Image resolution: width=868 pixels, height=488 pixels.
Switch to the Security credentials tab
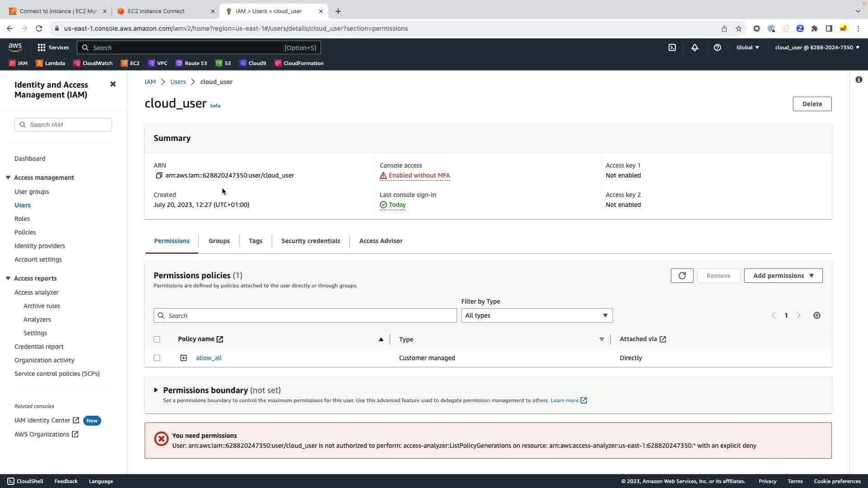[311, 241]
